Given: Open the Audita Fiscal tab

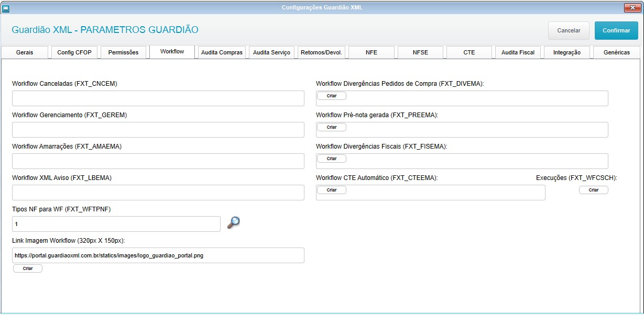Looking at the screenshot, I should [518, 52].
